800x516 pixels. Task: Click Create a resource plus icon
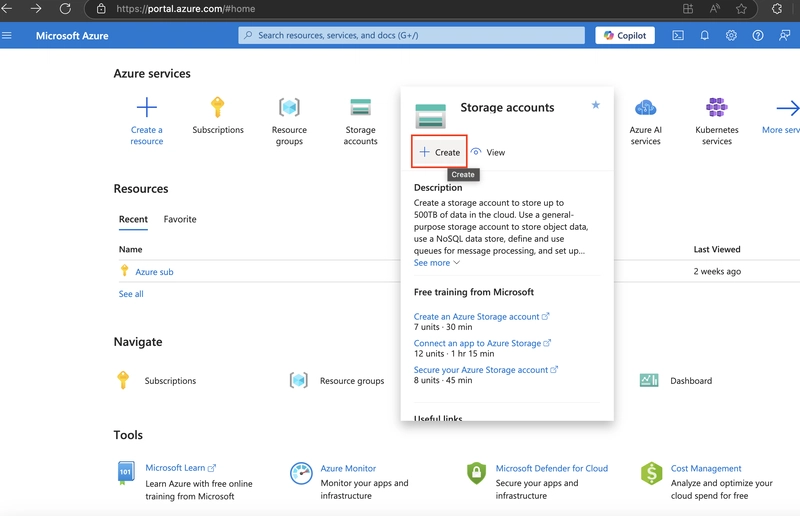pyautogui.click(x=146, y=107)
